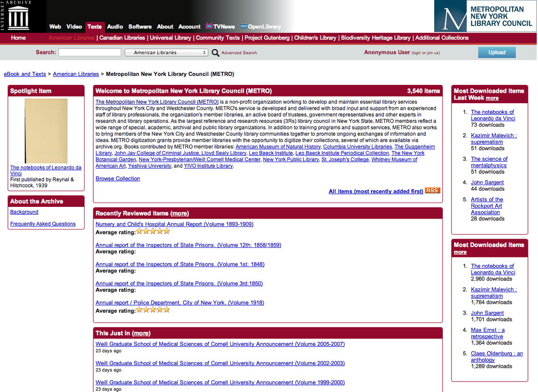Click more beside Most Downloaded Items Last Week
The image size is (538, 392).
492,98
